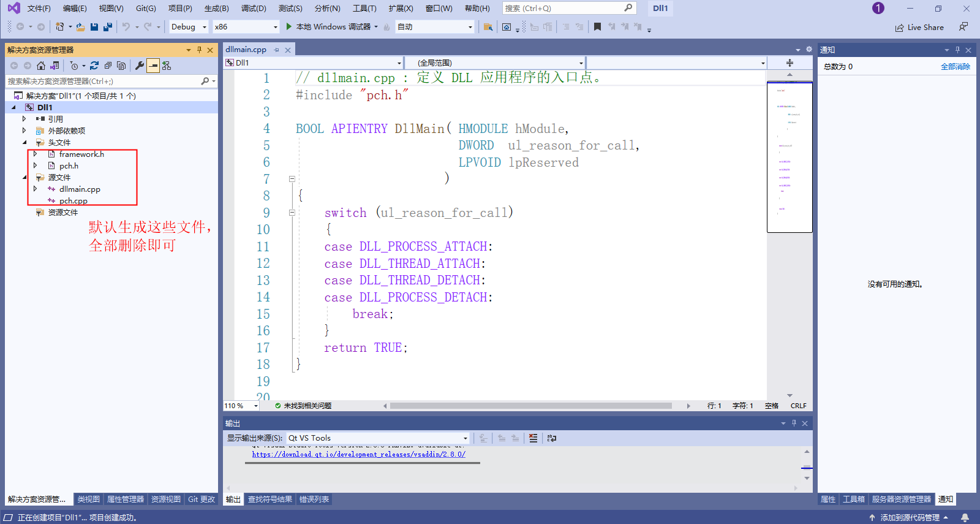Open the Qt VS Tools output source dropdown
Viewport: 980px width, 524px height.
[377, 438]
